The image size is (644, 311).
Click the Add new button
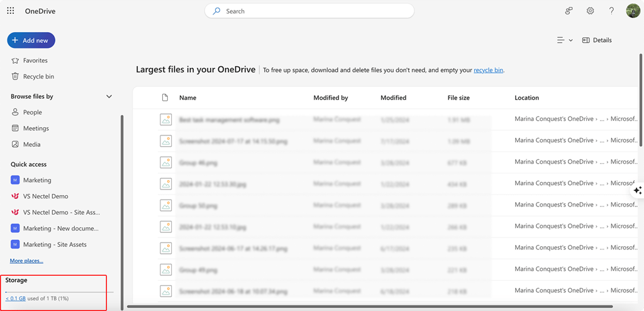(x=31, y=40)
